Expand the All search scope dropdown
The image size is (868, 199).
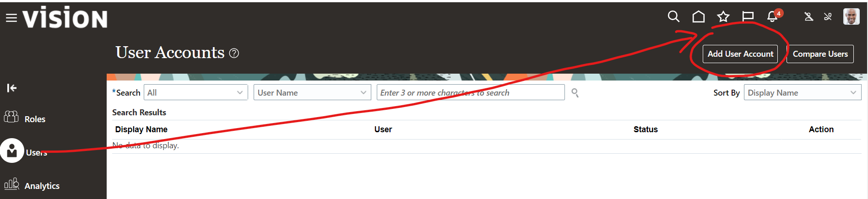point(196,92)
